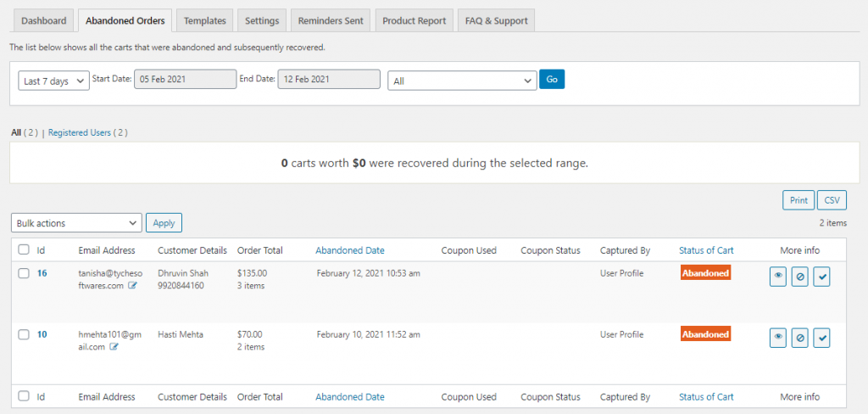The image size is (868, 414).
Task: Unsubscribe cart 10 with the ban icon
Action: coord(799,338)
